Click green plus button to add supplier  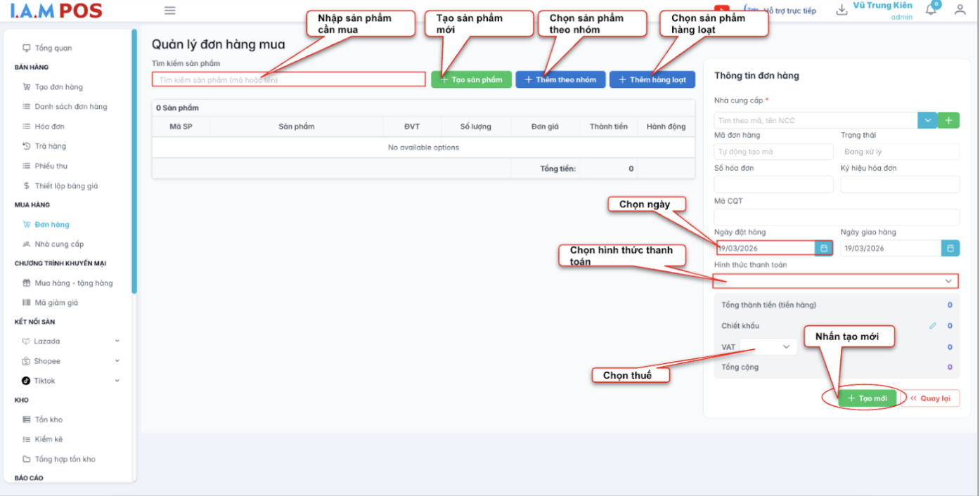point(948,121)
